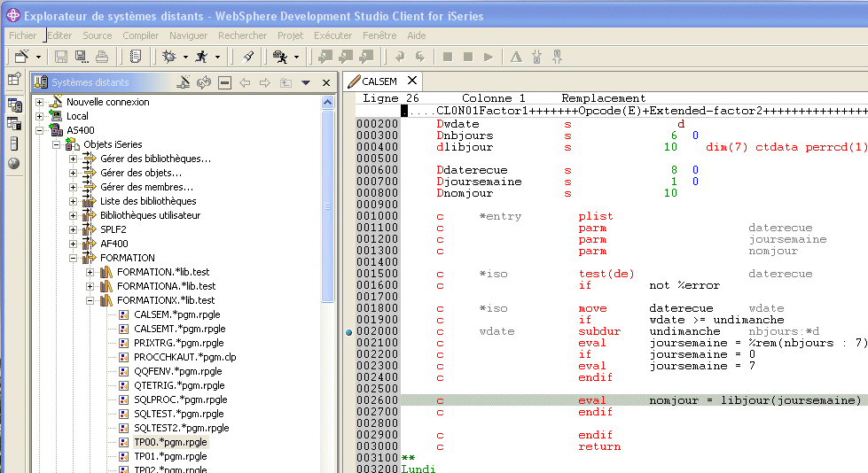This screenshot has height=473, width=868.
Task: Open the New wizard dropdown arrow
Action: point(38,57)
